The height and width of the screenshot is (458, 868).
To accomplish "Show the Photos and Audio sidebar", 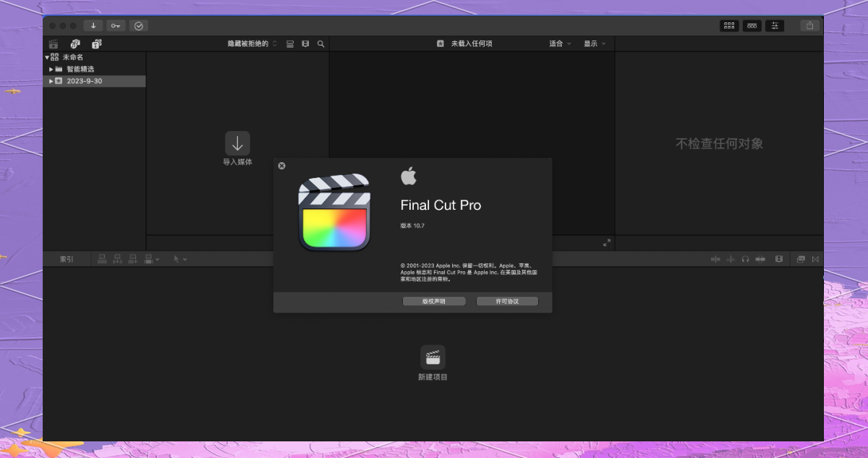I will [75, 43].
